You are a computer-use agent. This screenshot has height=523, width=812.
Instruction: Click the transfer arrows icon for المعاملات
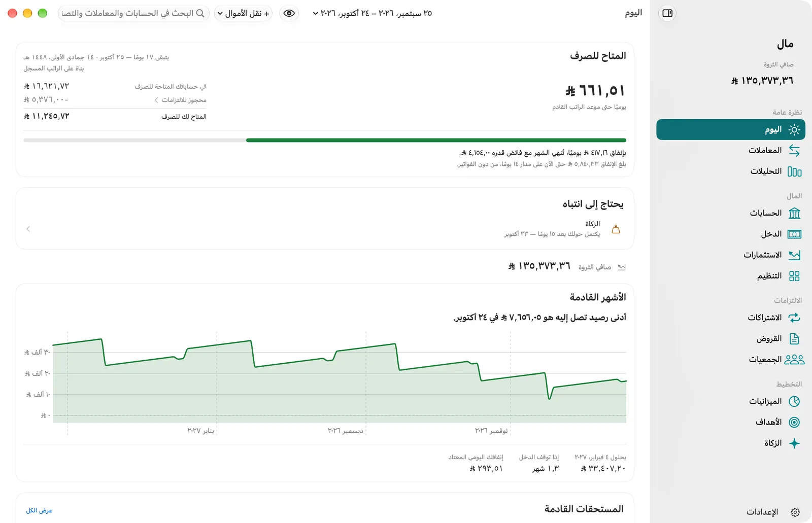coord(794,151)
